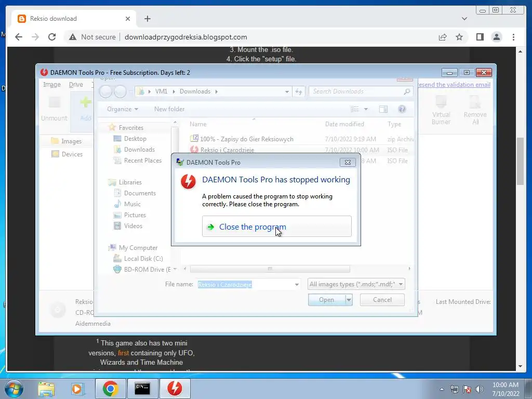
Task: Click the first link in webpage text
Action: pos(123,353)
